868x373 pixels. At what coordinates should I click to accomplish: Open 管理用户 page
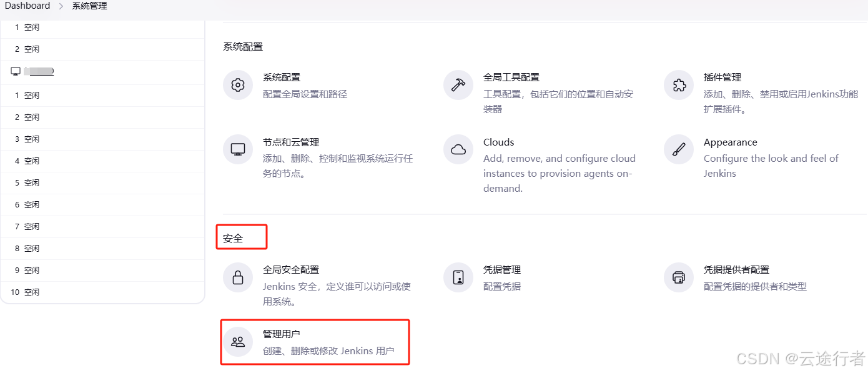tap(282, 334)
